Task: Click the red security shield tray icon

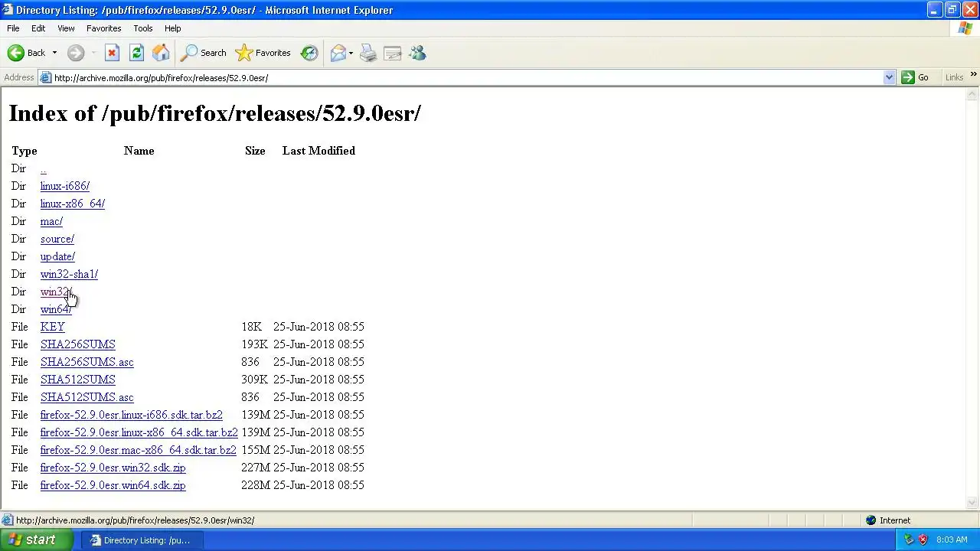Action: [923, 540]
